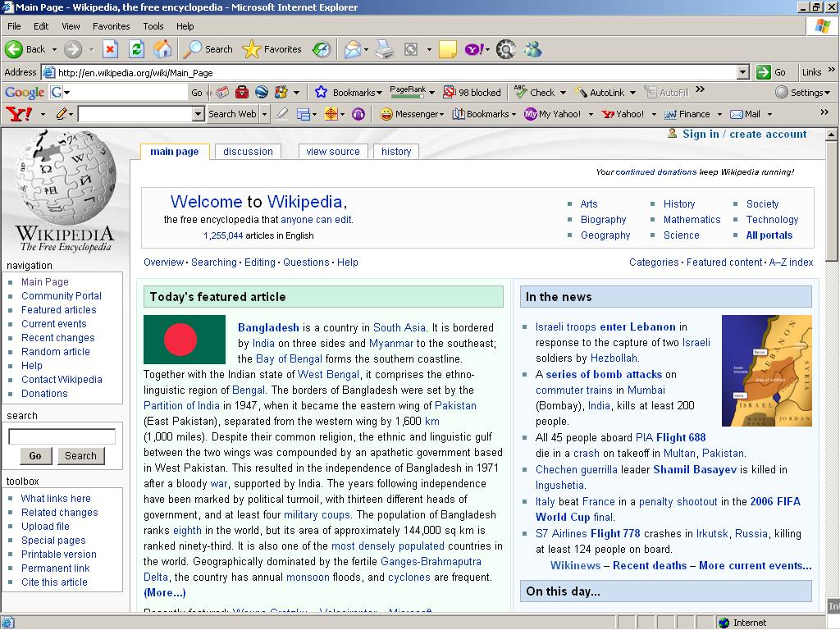Expand the My Yahoo! dropdown arrow
This screenshot has width=840, height=630.
click(x=591, y=114)
